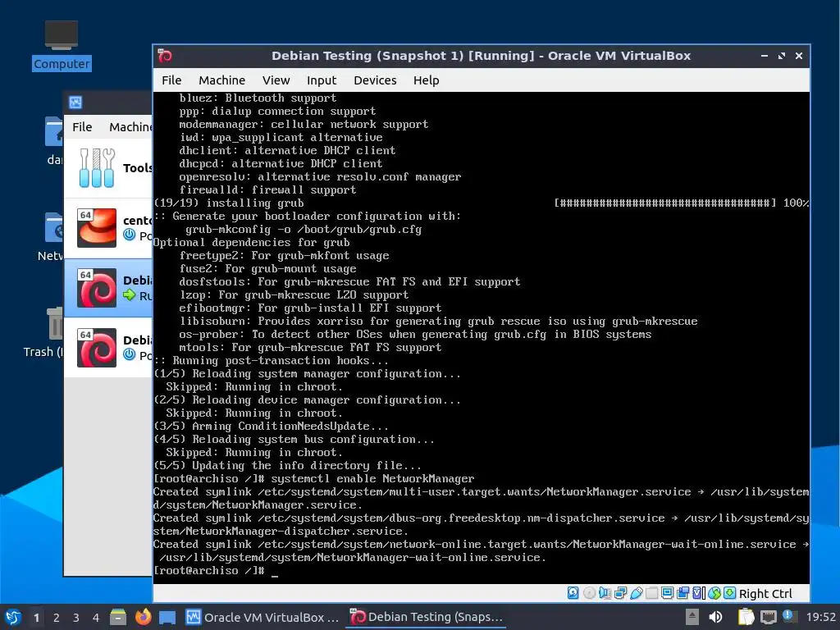The width and height of the screenshot is (840, 630).
Task: Select the Network desktop icon
Action: (51, 237)
